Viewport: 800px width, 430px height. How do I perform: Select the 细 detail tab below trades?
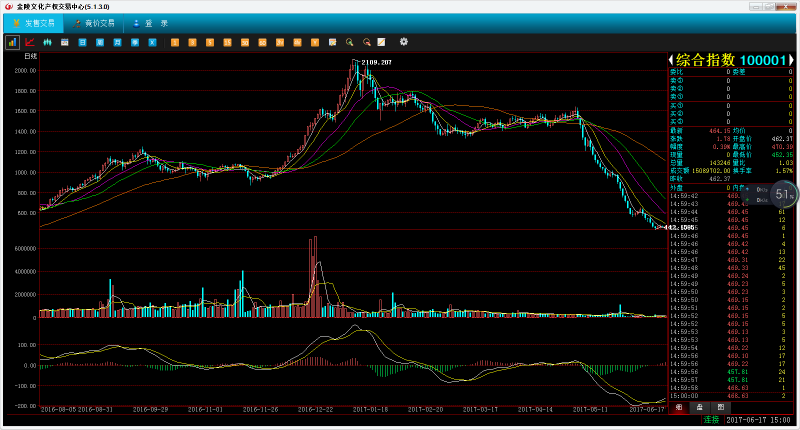679,407
